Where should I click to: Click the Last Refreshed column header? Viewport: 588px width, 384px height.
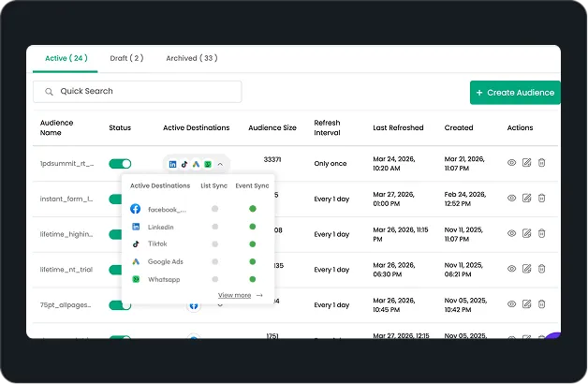398,128
